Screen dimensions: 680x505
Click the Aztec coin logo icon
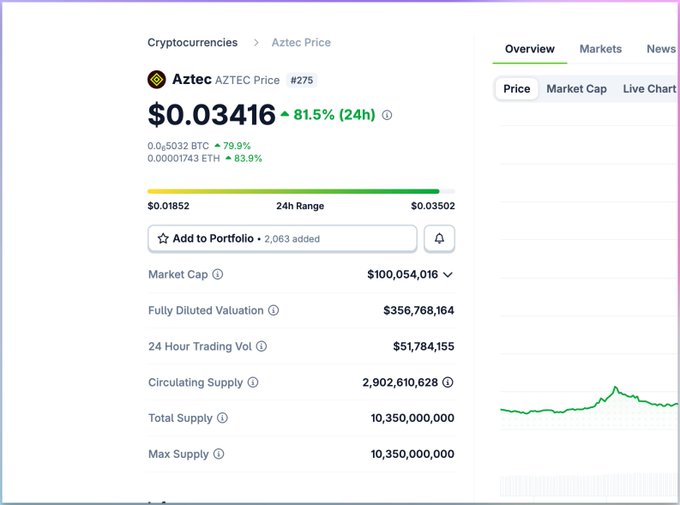[x=157, y=79]
